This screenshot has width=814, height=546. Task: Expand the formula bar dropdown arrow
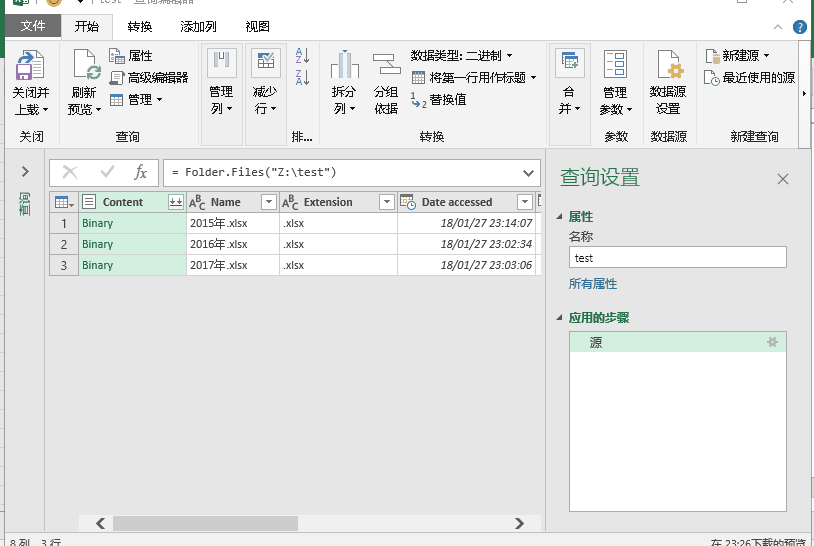point(528,173)
